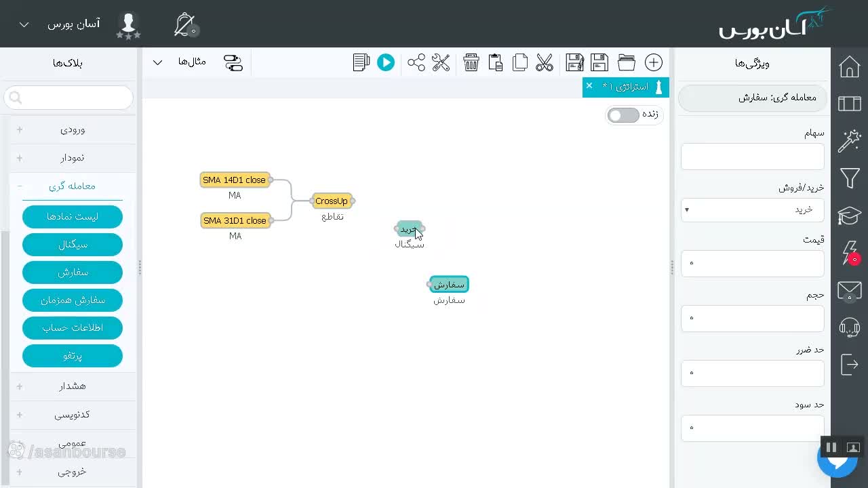868x488 pixels.
Task: Click the blocks search field
Action: click(68, 98)
